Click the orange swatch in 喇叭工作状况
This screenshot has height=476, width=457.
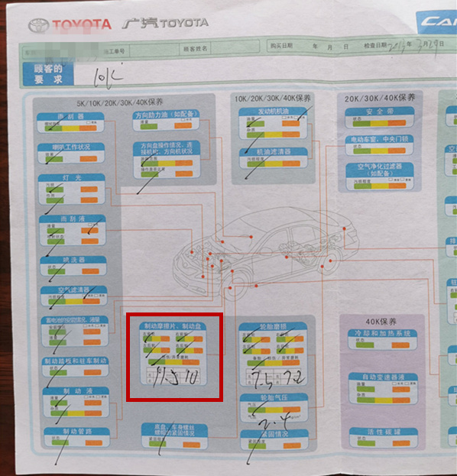(x=89, y=159)
